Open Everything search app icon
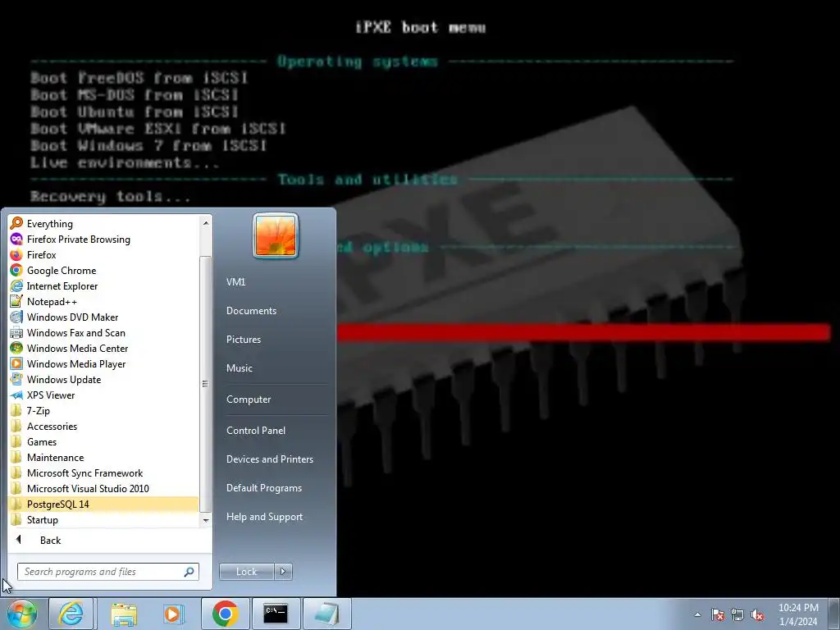Screen dimensions: 840x630 coord(16,223)
